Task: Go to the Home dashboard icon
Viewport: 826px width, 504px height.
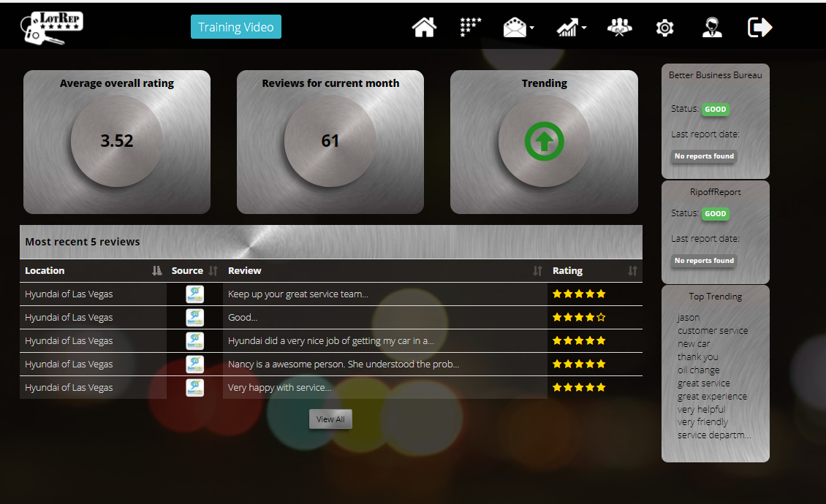Action: 424,28
